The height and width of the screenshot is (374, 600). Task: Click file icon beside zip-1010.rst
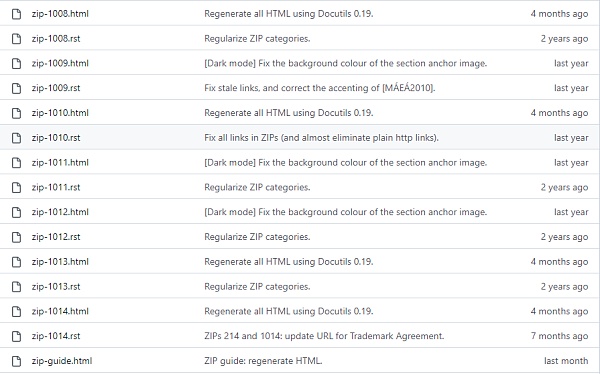point(16,138)
